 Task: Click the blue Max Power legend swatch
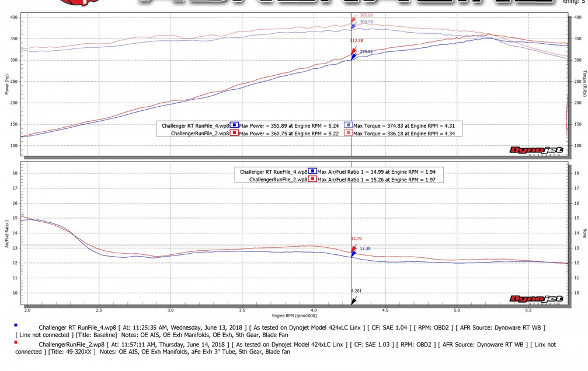pos(234,125)
